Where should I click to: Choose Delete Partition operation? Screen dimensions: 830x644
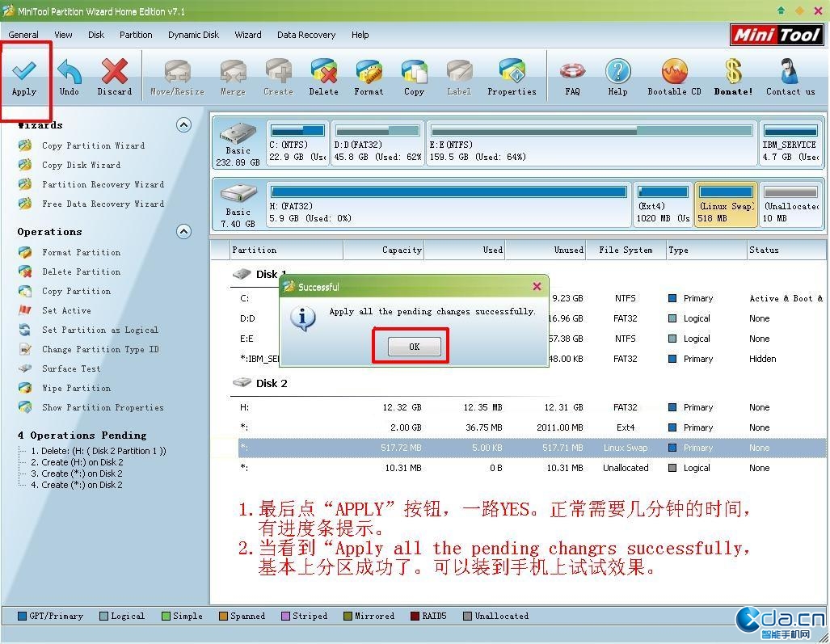81,272
